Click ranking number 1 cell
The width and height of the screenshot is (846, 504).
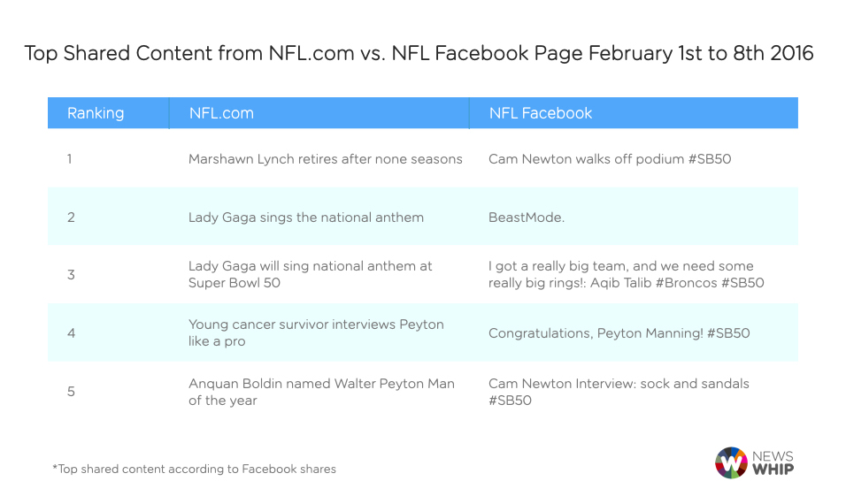click(x=71, y=159)
